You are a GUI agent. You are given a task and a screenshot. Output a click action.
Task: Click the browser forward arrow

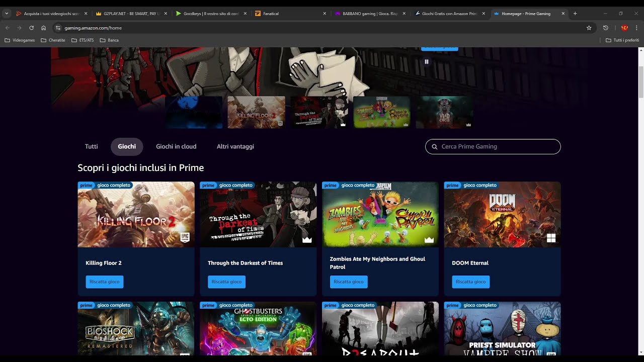19,28
